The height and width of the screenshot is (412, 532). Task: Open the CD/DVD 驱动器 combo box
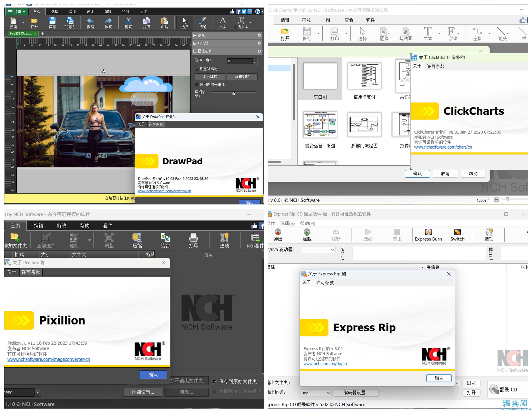tap(318, 250)
